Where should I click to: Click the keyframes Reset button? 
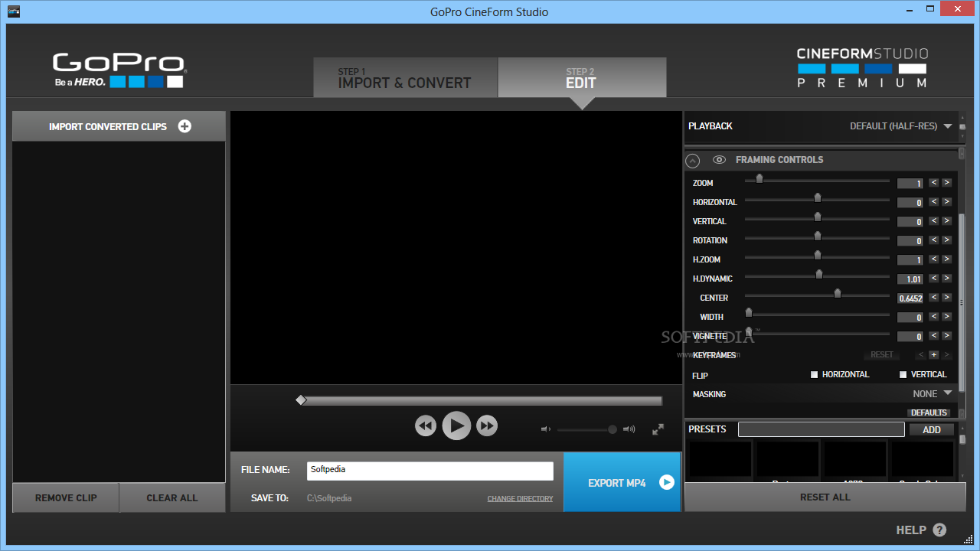click(882, 355)
